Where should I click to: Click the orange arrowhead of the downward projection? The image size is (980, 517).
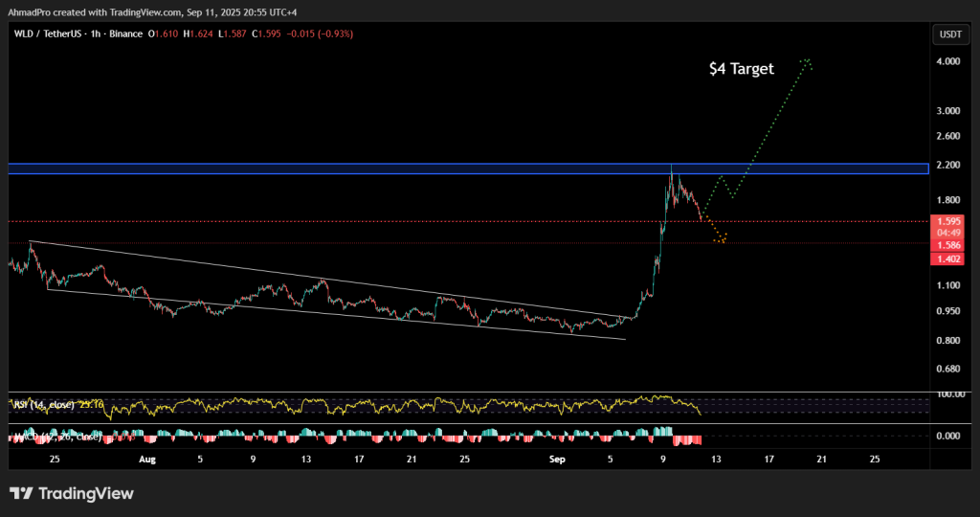tap(723, 238)
